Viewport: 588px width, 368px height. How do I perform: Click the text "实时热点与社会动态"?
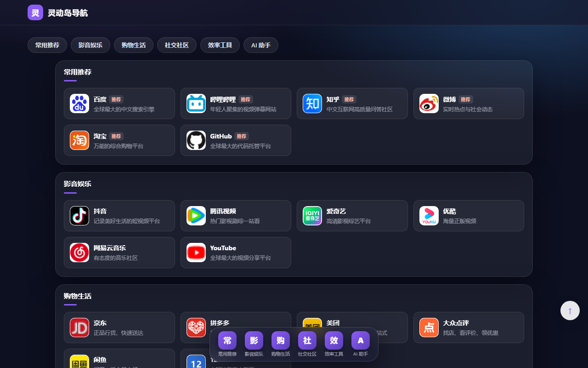(x=468, y=109)
